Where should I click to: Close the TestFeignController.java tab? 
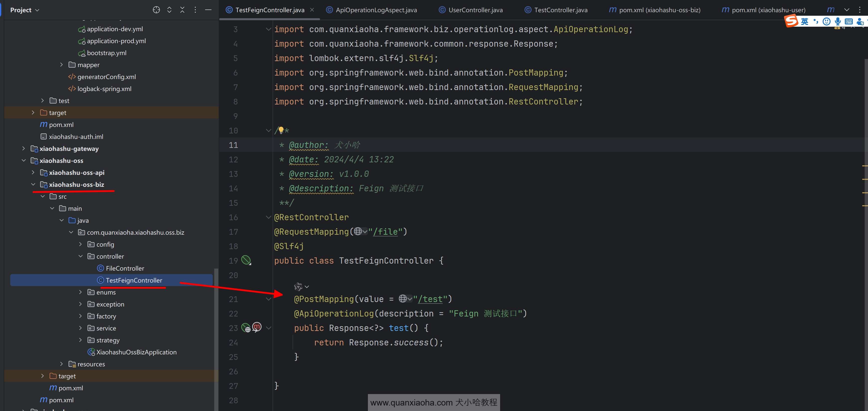(x=312, y=10)
